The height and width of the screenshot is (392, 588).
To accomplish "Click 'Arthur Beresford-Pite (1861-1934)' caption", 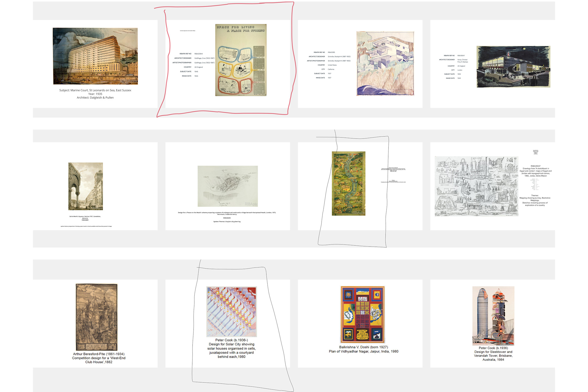I will (99, 354).
